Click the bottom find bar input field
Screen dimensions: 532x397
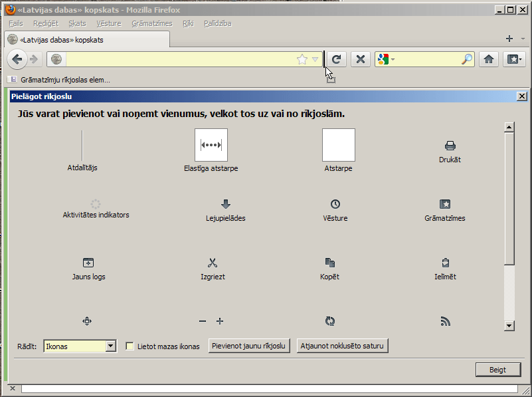(270, 388)
